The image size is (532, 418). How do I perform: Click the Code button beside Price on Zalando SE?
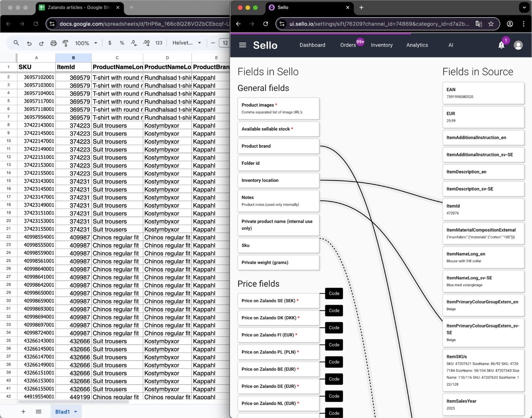pyautogui.click(x=333, y=293)
